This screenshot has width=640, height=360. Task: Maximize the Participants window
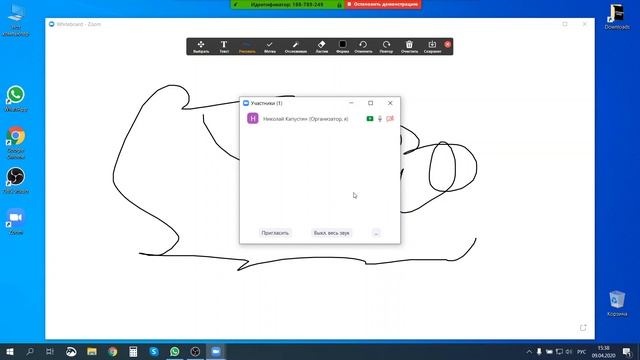point(371,103)
